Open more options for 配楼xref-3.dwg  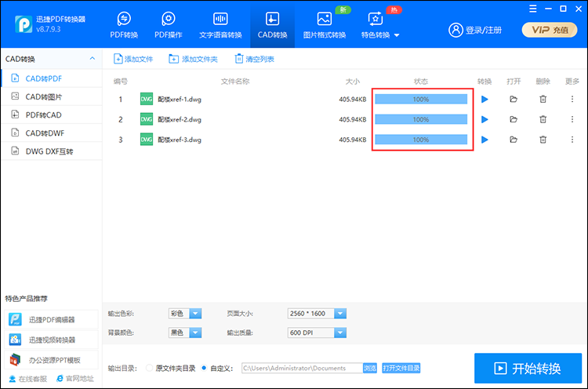[x=572, y=140]
